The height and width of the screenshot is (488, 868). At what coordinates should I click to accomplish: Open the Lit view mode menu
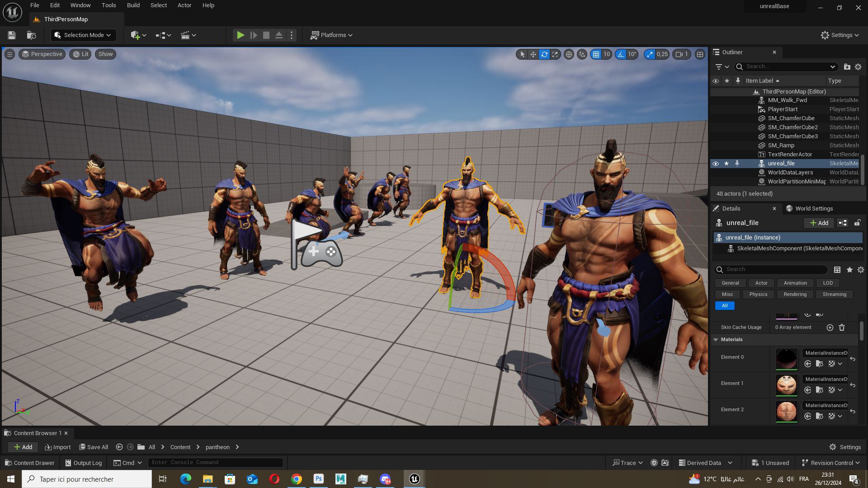[x=80, y=54]
